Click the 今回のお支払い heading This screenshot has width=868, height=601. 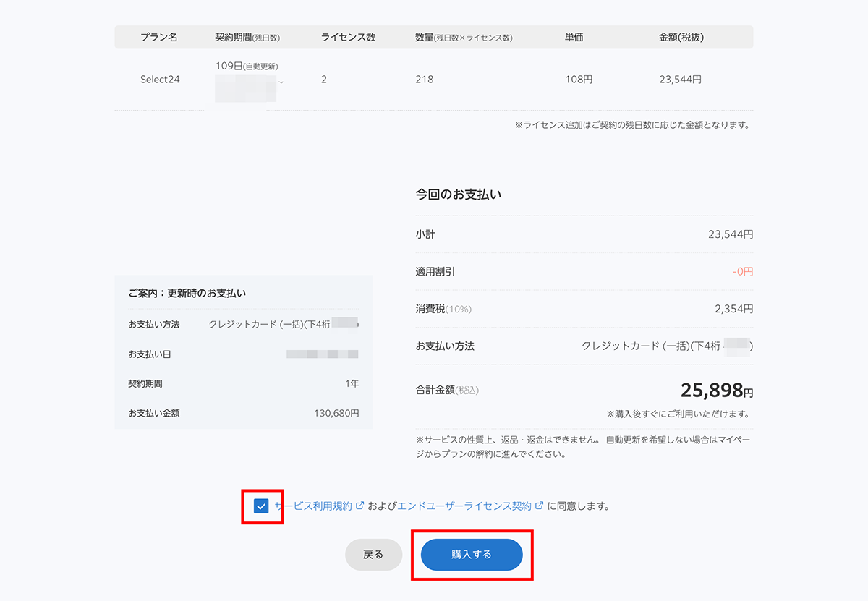459,195
